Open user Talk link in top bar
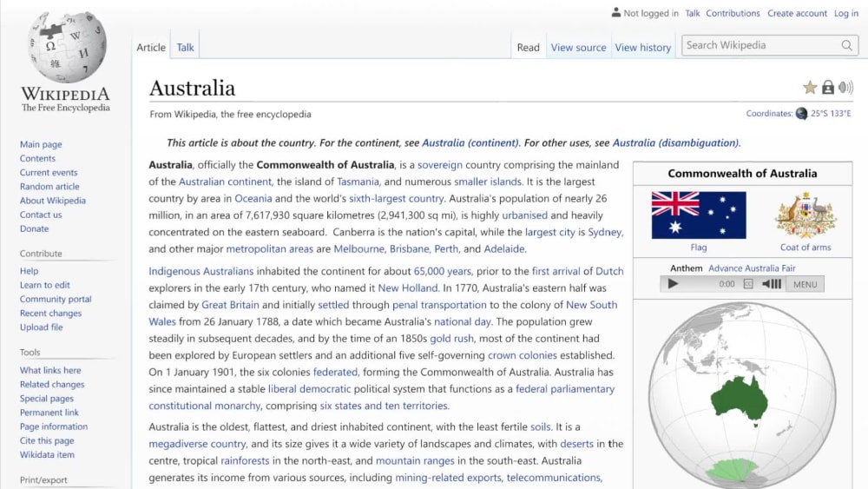 [692, 13]
